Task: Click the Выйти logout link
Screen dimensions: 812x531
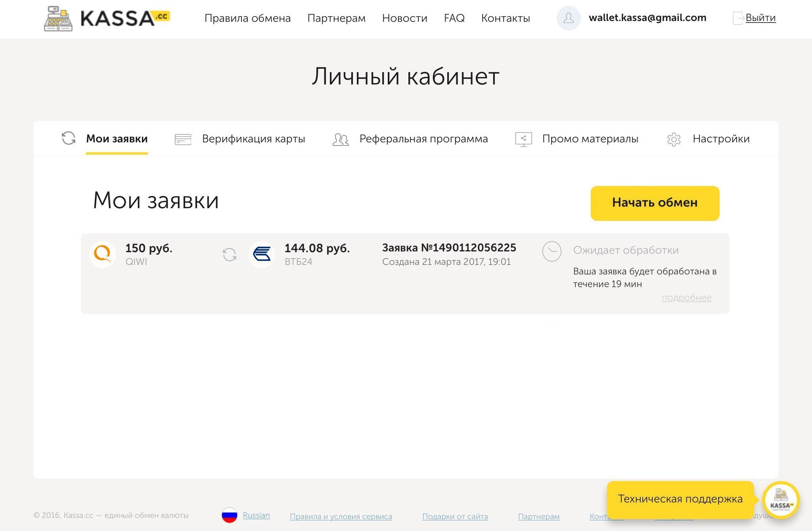Action: click(x=760, y=18)
